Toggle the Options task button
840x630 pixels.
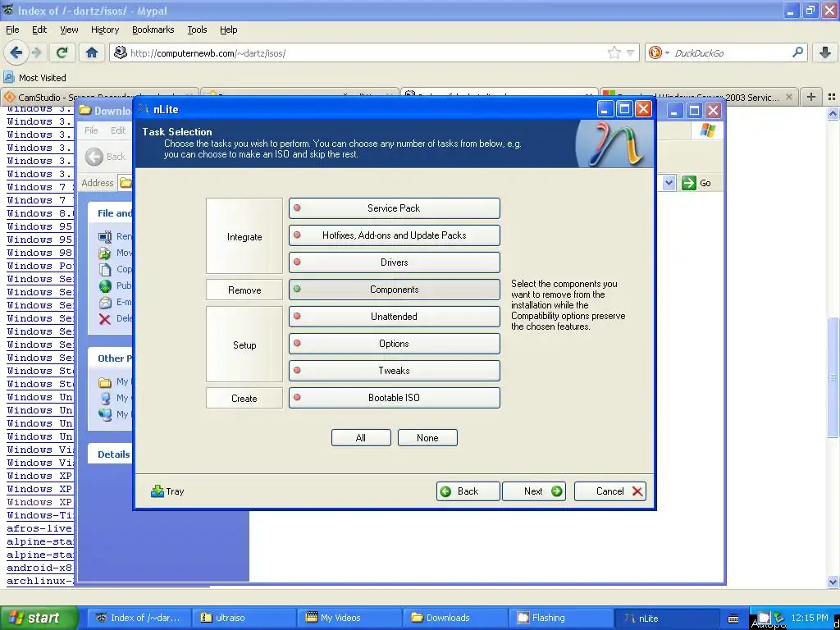(395, 344)
